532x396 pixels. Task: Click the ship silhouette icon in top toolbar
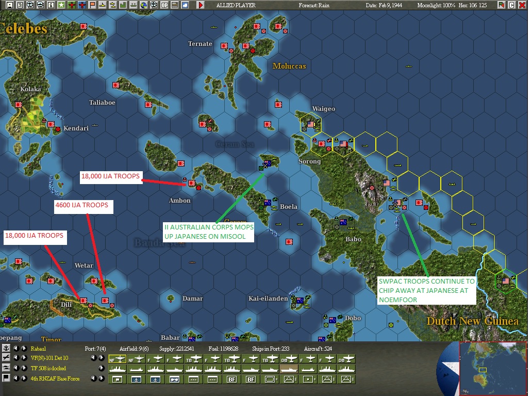[x=134, y=5]
